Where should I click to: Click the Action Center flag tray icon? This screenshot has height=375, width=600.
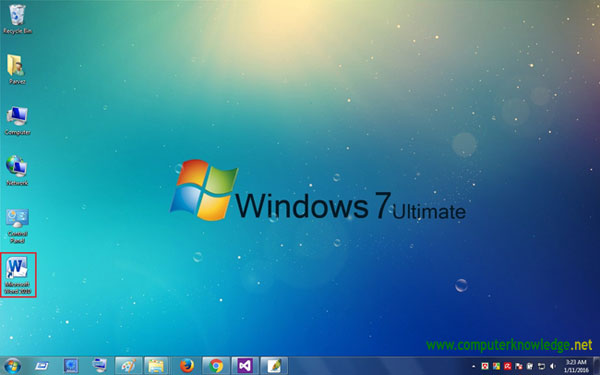coord(519,366)
